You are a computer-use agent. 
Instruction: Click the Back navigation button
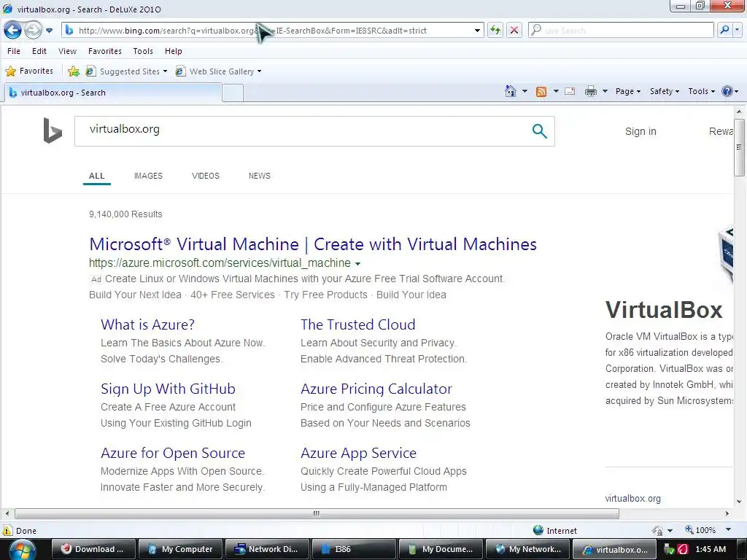(12, 31)
